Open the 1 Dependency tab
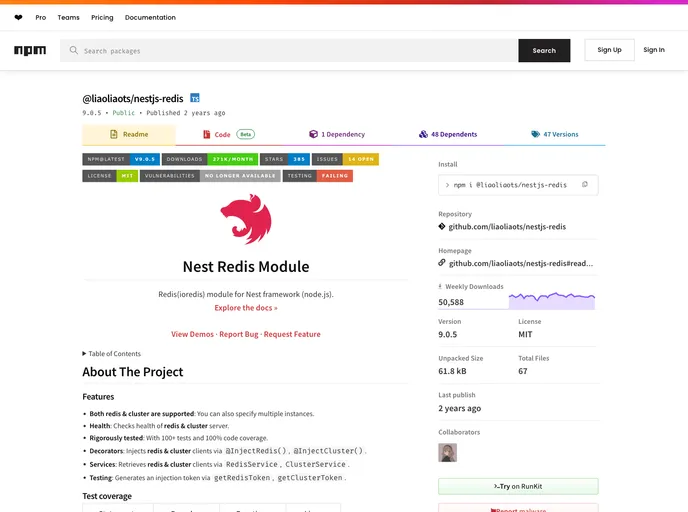688x512 pixels. tap(337, 134)
